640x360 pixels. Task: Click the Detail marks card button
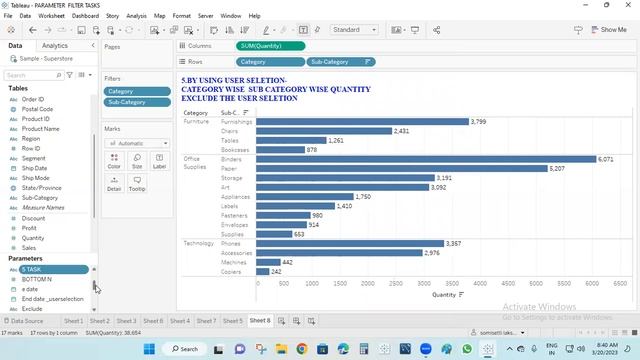tap(114, 184)
